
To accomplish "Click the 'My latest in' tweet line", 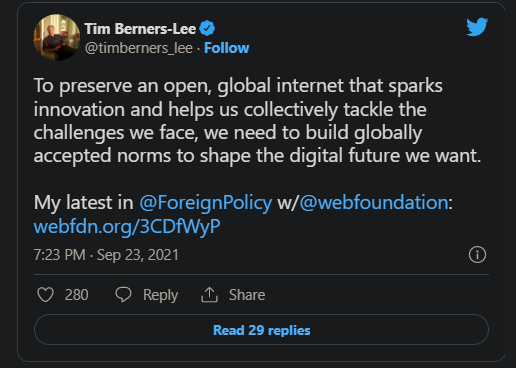I will 243,203.
